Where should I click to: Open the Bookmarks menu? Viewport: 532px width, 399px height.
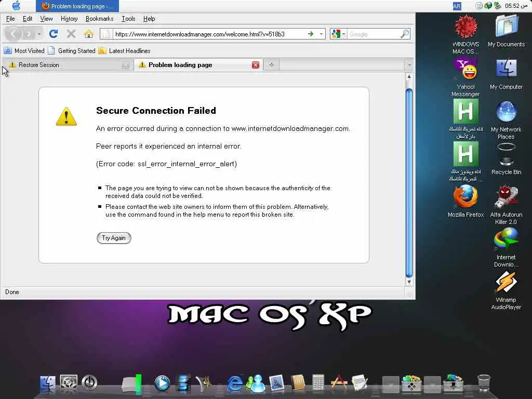point(99,19)
